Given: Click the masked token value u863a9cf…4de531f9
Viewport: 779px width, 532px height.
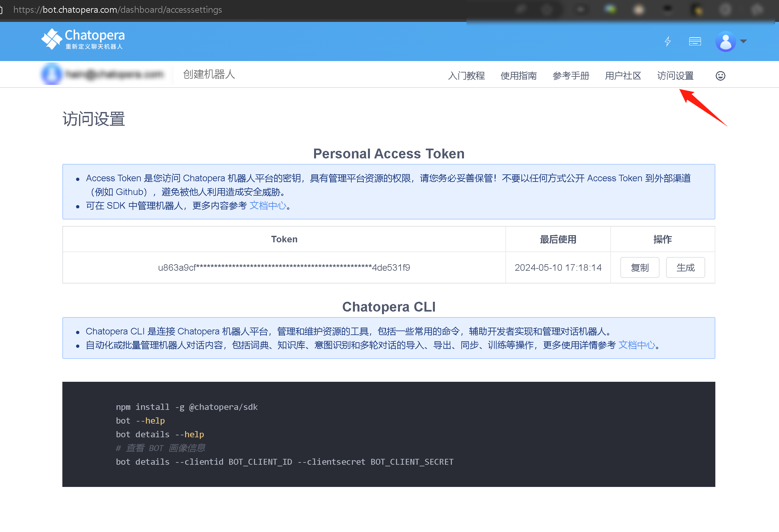Looking at the screenshot, I should tap(284, 267).
